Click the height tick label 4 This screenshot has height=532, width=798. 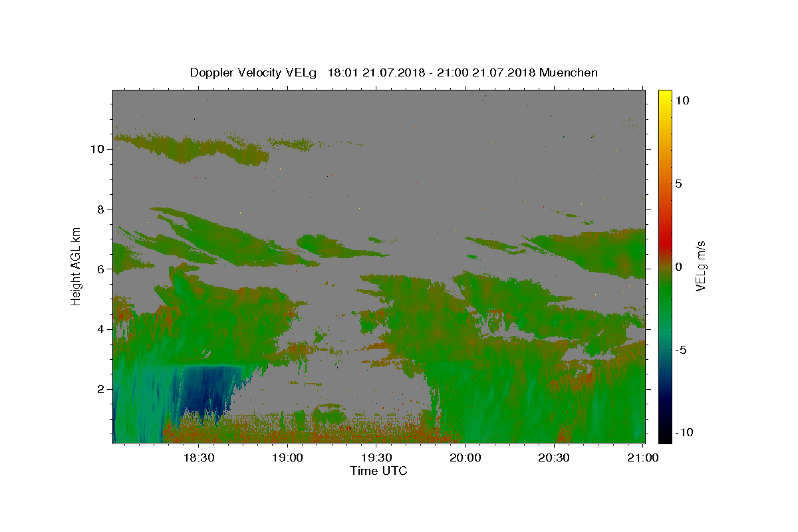100,329
